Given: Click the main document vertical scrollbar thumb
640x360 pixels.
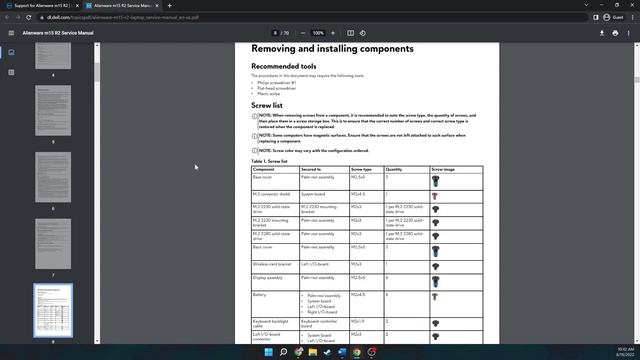Looking at the screenshot, I should pyautogui.click(x=637, y=80).
